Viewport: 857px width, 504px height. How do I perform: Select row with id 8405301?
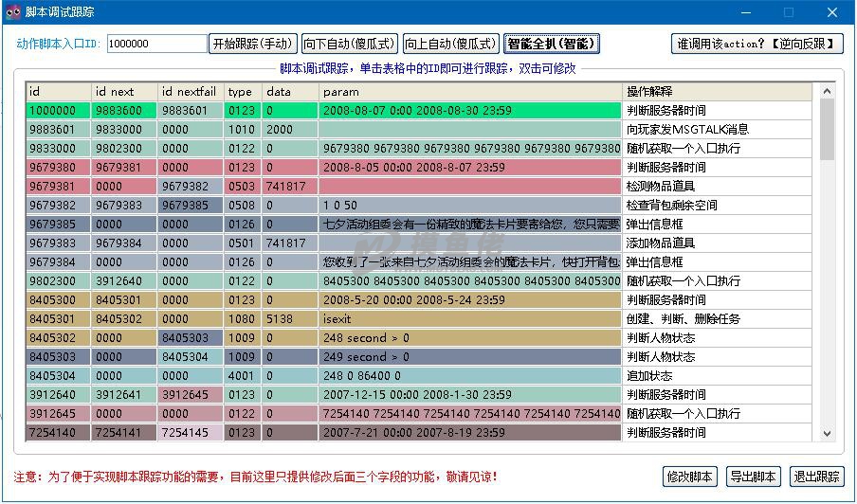pos(58,319)
